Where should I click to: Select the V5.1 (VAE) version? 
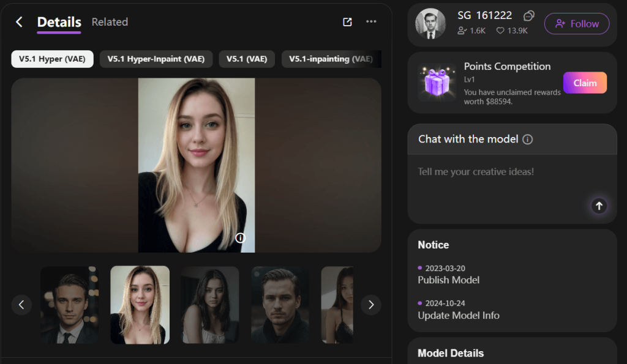pyautogui.click(x=247, y=59)
